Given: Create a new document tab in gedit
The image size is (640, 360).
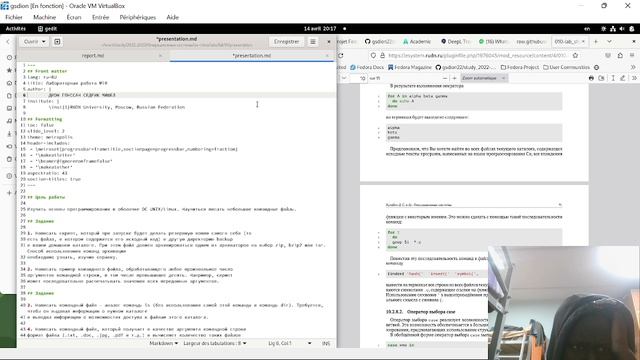Looking at the screenshot, I should 57,42.
